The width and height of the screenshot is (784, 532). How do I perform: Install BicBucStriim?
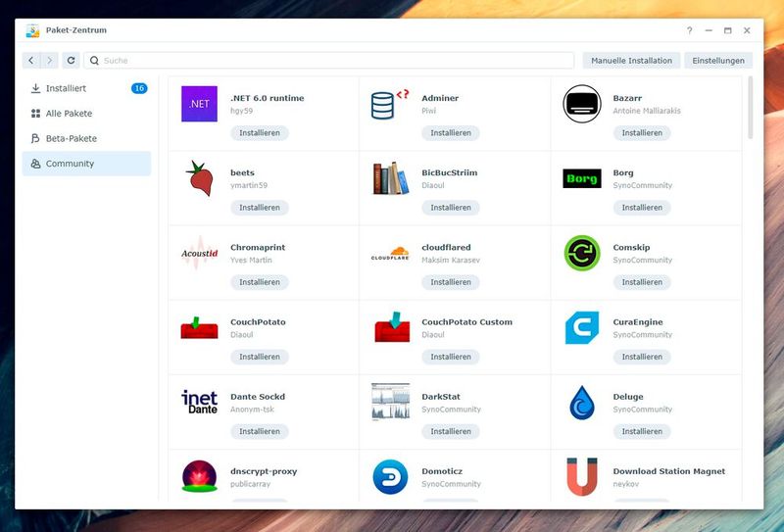(451, 208)
